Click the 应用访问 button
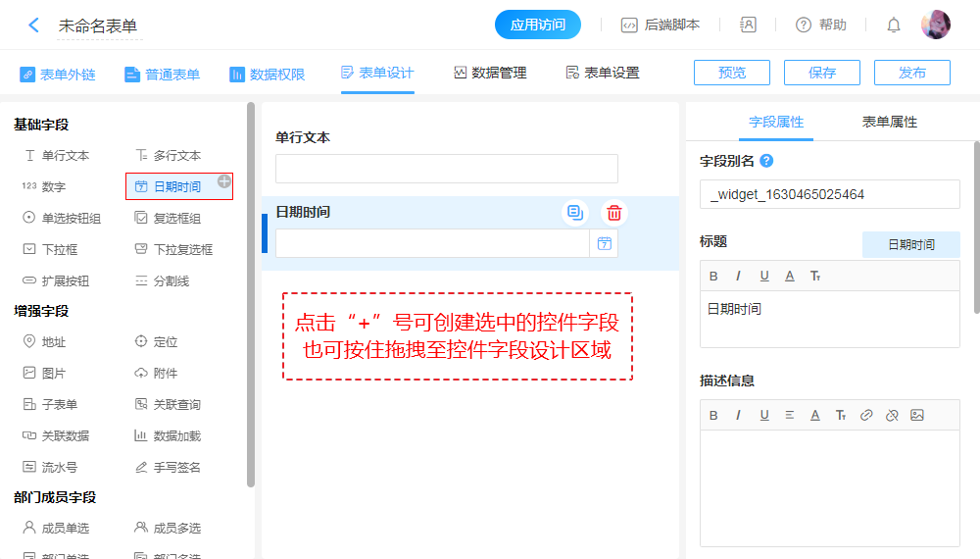 (538, 25)
